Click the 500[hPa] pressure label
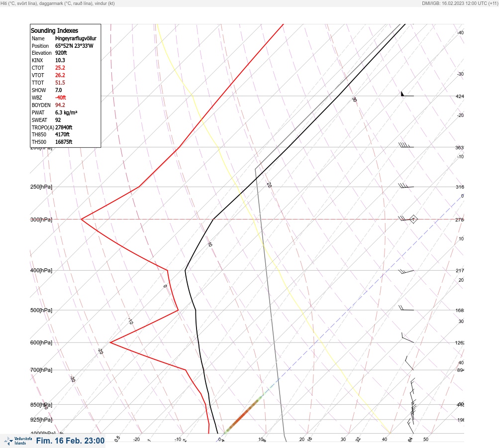Screen dimensions: 499x448 coord(41,310)
